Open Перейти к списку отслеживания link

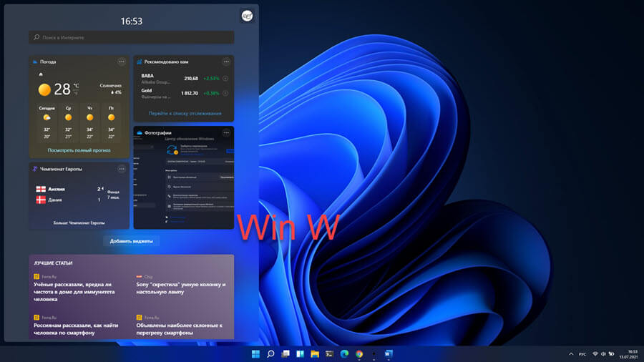click(185, 113)
